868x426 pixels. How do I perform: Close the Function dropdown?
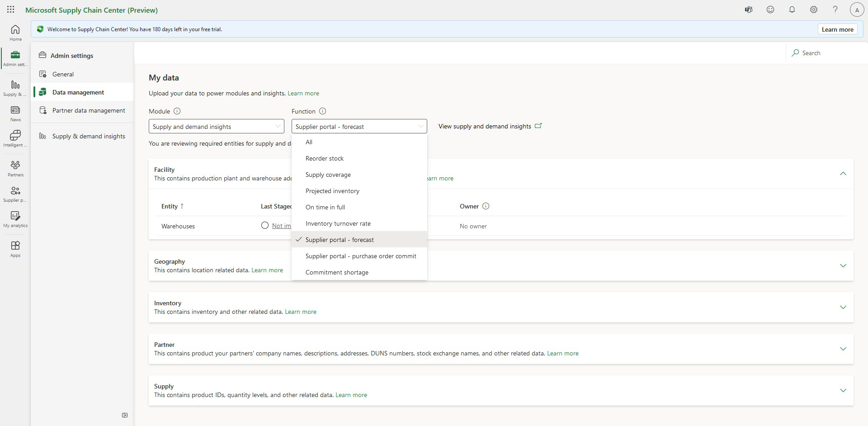tap(359, 126)
